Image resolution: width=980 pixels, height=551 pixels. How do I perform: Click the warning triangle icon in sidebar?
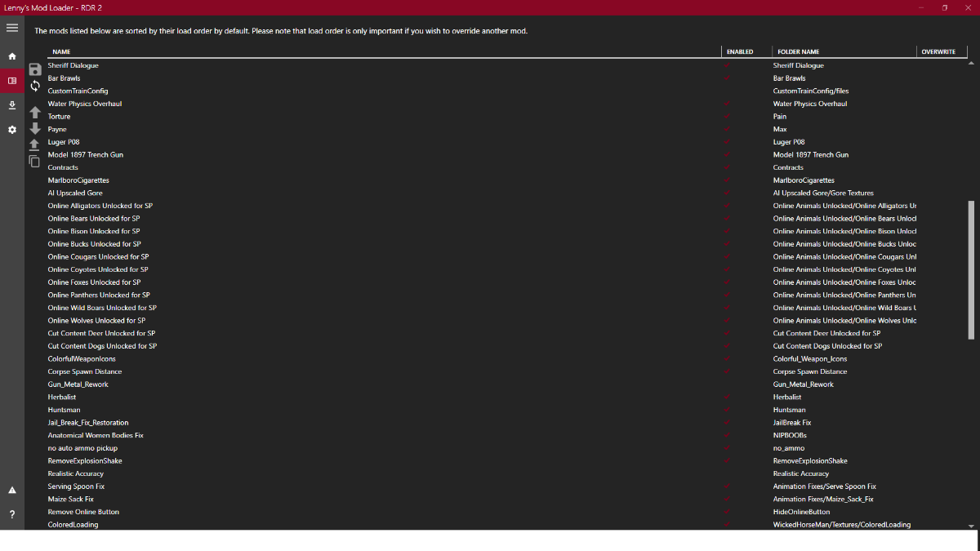pyautogui.click(x=12, y=490)
